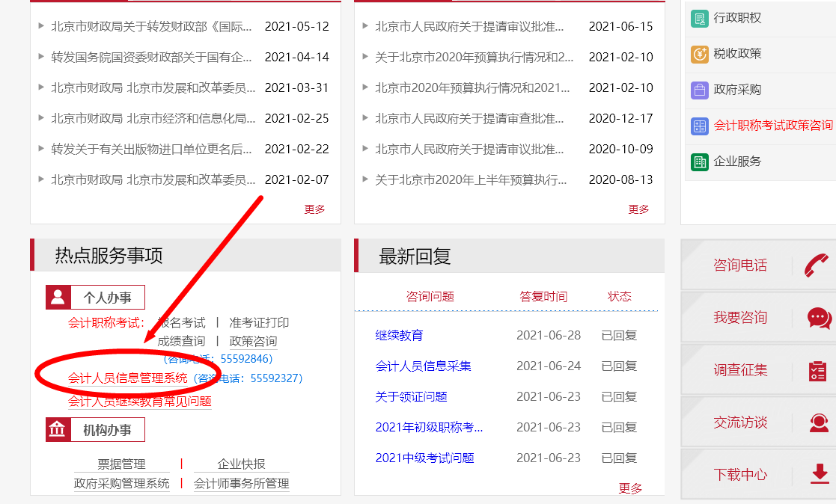836x504 pixels.
Task: Click the chat bubble icon beside 我要咨询
Action: pyautogui.click(x=817, y=317)
